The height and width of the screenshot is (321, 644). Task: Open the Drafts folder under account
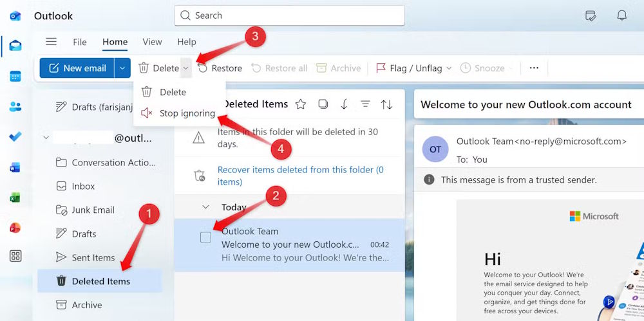point(99,234)
